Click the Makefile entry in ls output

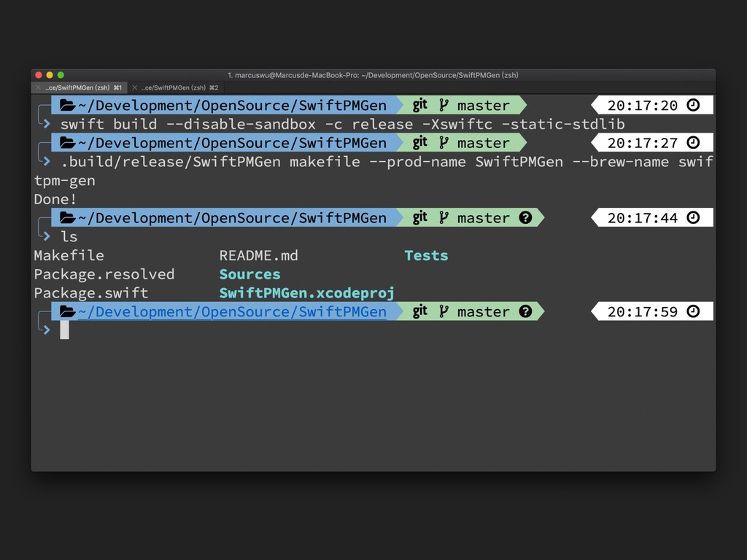coord(69,255)
